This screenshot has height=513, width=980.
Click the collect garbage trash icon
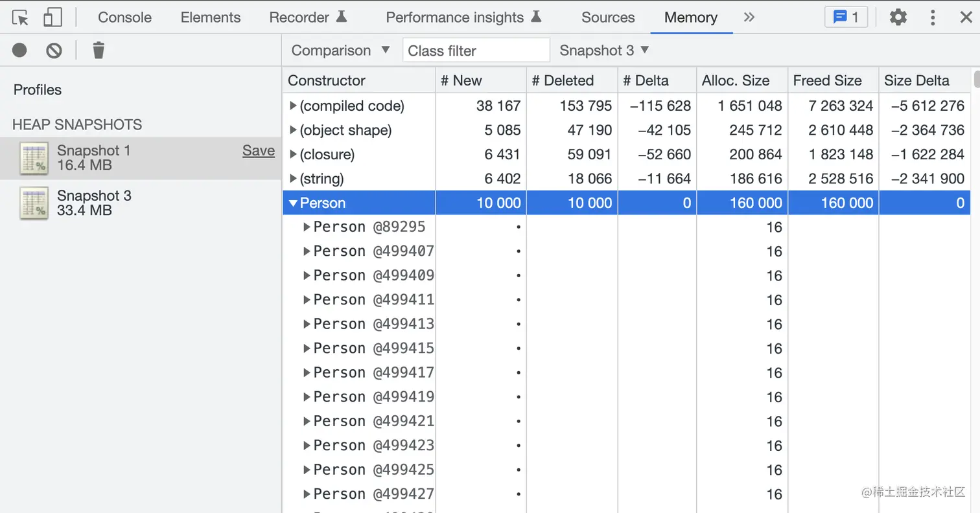99,50
